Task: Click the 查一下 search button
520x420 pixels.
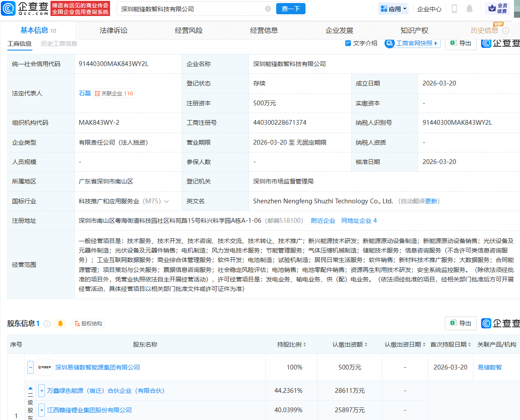Action: click(290, 8)
